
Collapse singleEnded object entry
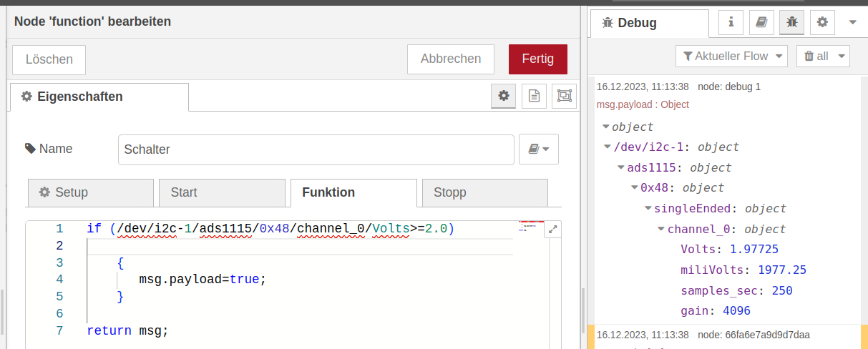click(x=648, y=209)
